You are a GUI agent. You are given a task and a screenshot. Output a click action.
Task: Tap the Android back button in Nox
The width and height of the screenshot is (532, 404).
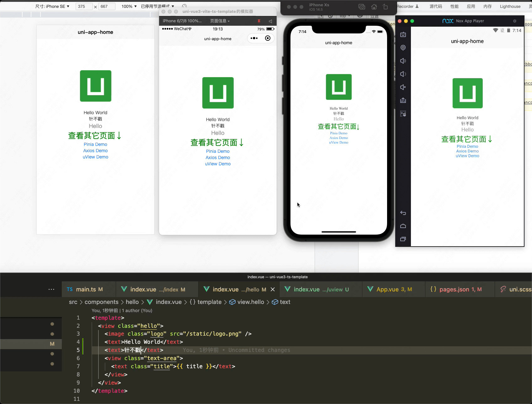(403, 213)
